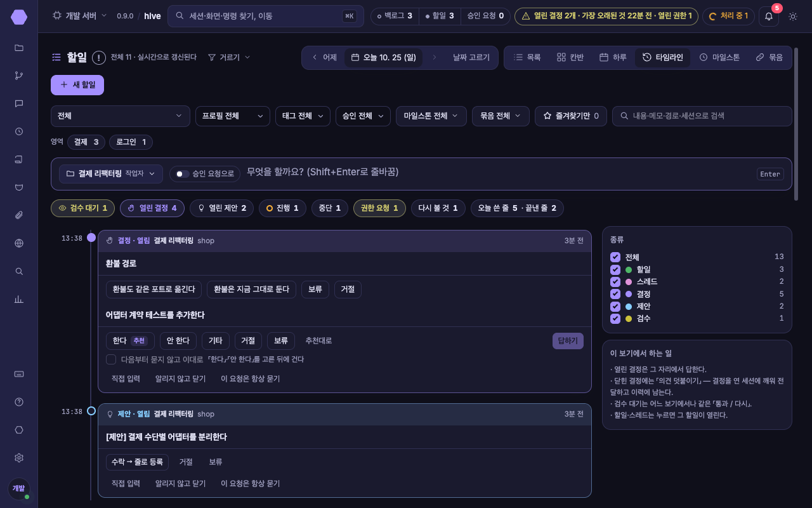Expand the 태그 전체 dropdown
This screenshot has height=508, width=812.
click(x=303, y=116)
